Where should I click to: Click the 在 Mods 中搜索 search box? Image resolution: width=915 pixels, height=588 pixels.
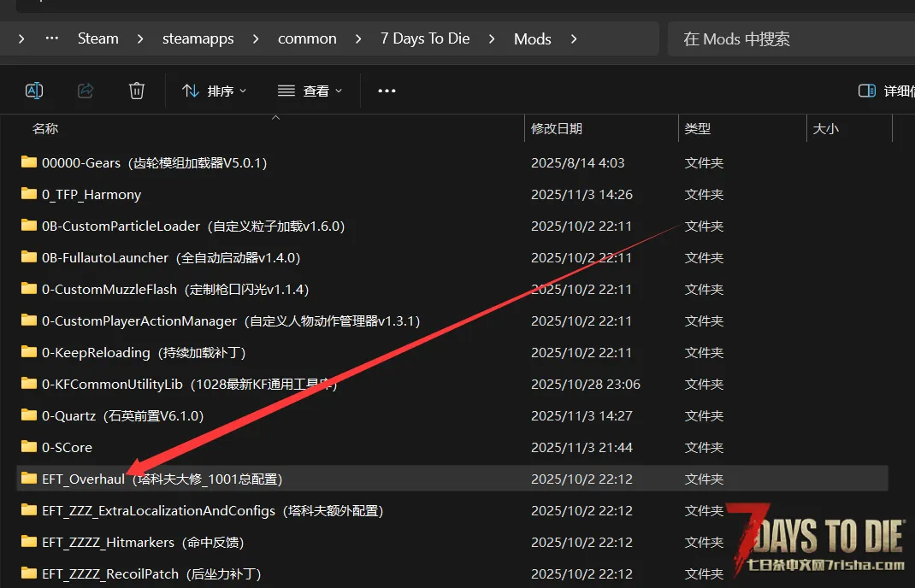pos(787,38)
